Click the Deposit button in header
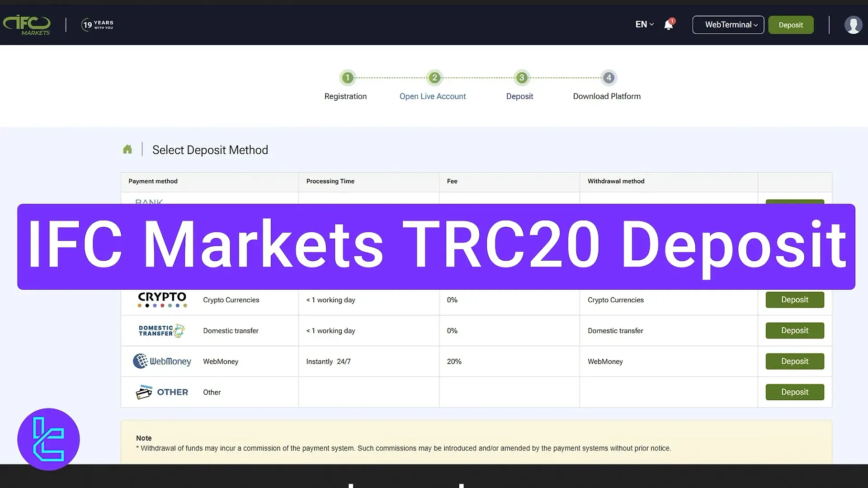The height and width of the screenshot is (488, 868). [x=791, y=25]
